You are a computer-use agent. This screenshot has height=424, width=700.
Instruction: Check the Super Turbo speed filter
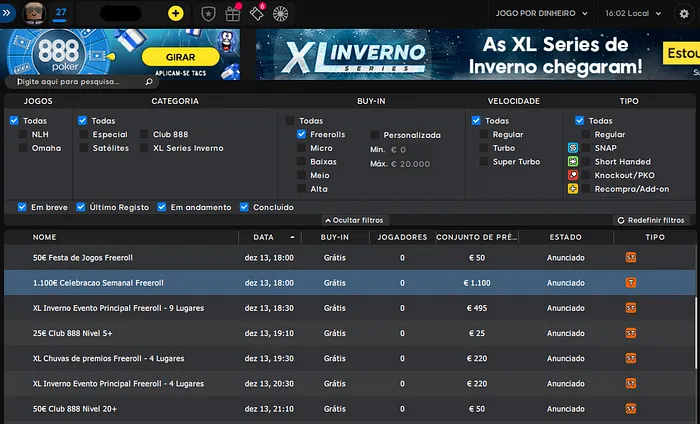(x=483, y=162)
